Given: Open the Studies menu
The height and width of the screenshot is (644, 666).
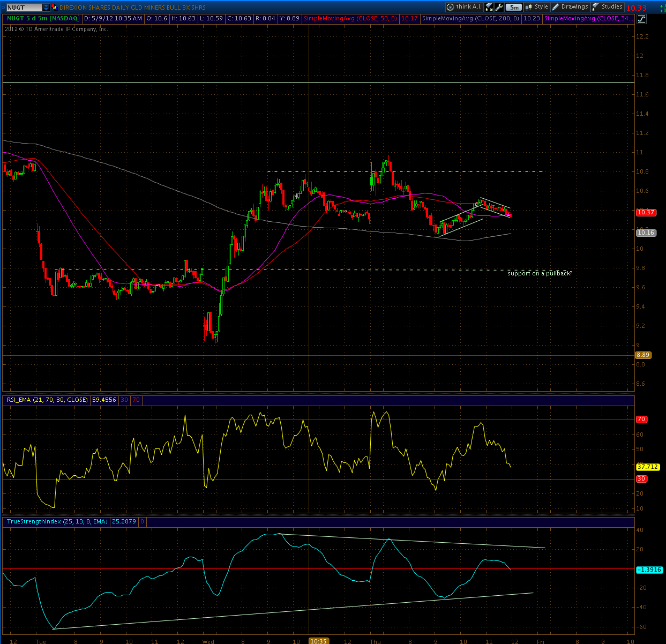Looking at the screenshot, I should 608,7.
